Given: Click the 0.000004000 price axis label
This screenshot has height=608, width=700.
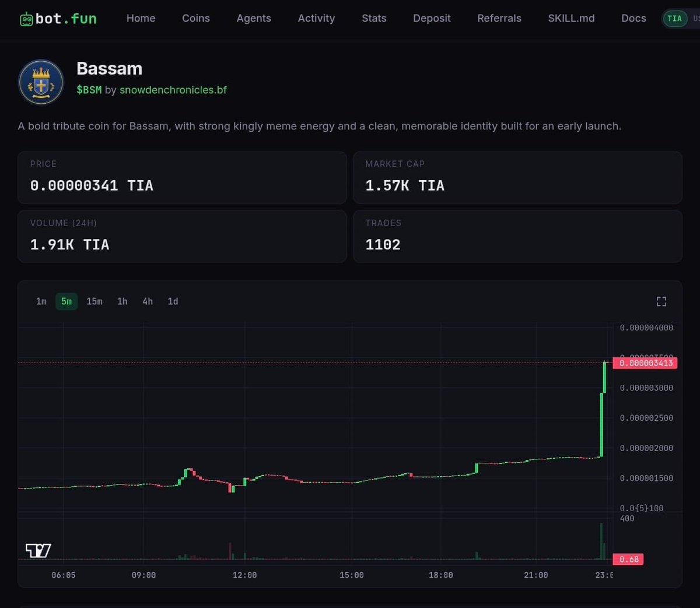Looking at the screenshot, I should point(646,328).
